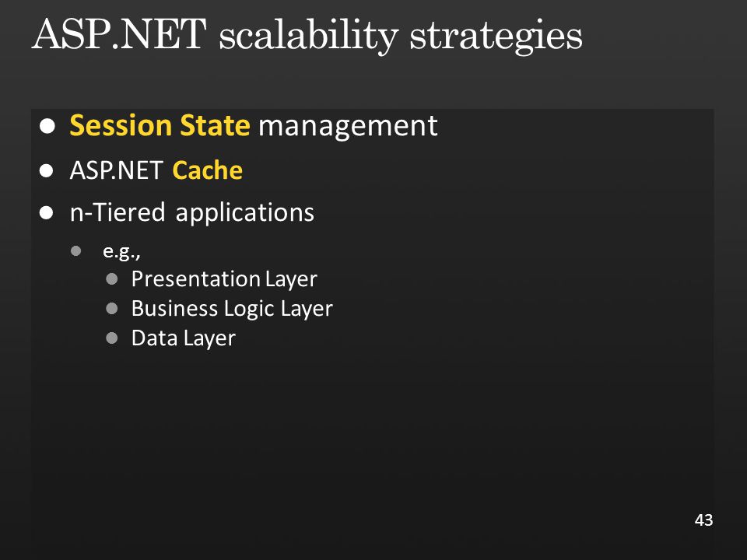Screen dimensions: 747x560
Task: Select the Presentation Layer item
Action: 224,279
